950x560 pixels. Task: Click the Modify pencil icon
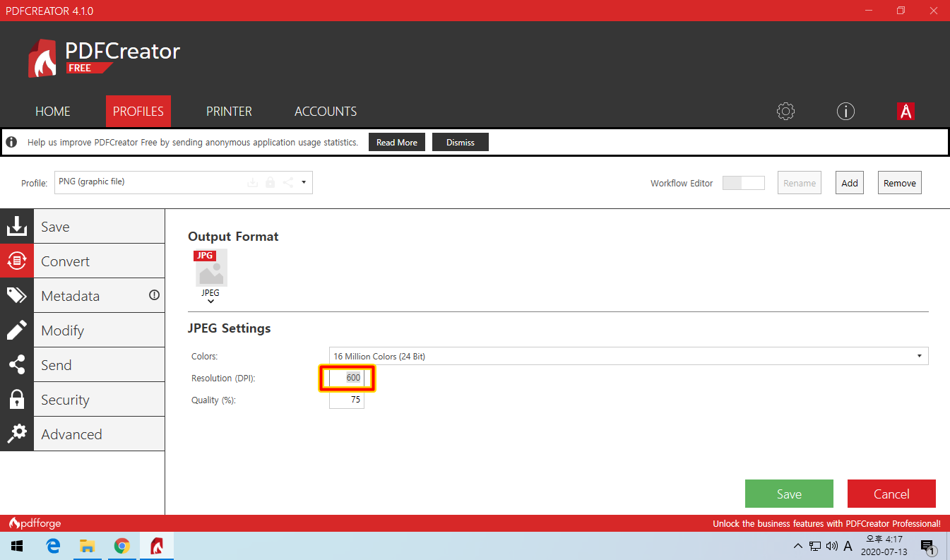coord(17,330)
